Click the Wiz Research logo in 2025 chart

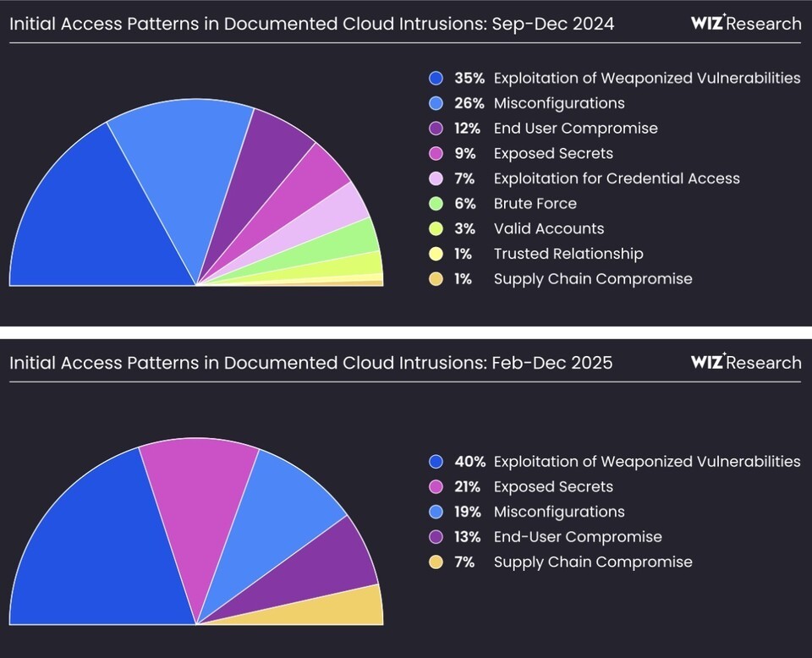(745, 363)
